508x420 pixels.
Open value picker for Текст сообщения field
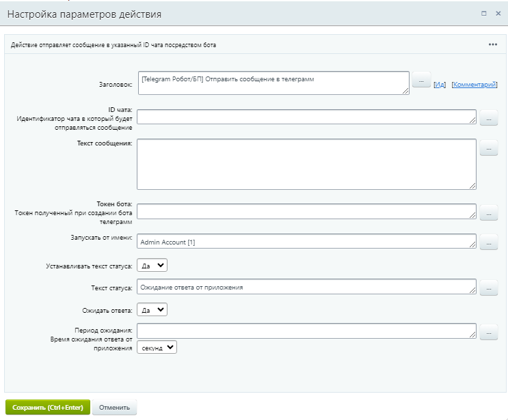[488, 148]
